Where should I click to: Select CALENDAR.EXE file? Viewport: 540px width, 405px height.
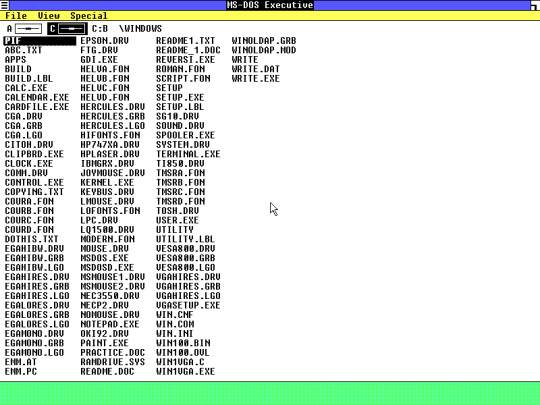37,97
